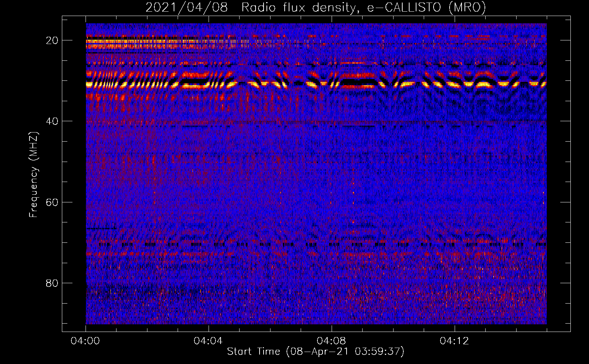This screenshot has width=589, height=364.
Task: Click the 20 MHz frequency tick label
Action: (x=52, y=40)
